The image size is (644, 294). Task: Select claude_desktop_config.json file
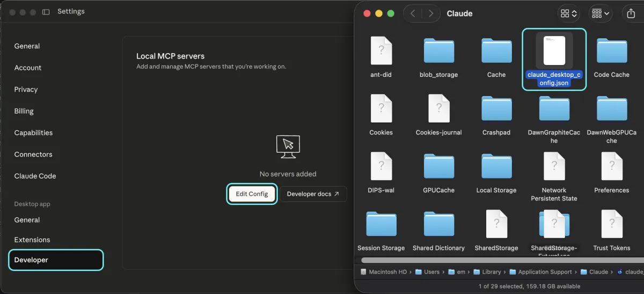click(x=554, y=59)
